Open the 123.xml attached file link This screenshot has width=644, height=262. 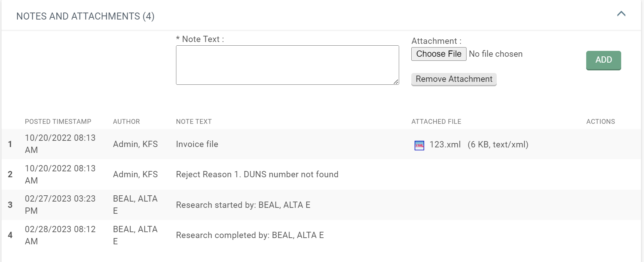(445, 144)
